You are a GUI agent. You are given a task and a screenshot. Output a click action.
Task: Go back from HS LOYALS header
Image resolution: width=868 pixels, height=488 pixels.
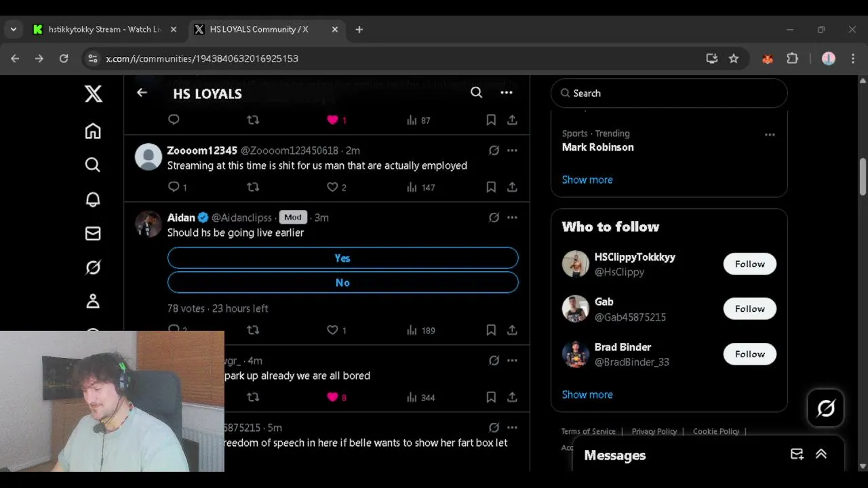[x=142, y=93]
